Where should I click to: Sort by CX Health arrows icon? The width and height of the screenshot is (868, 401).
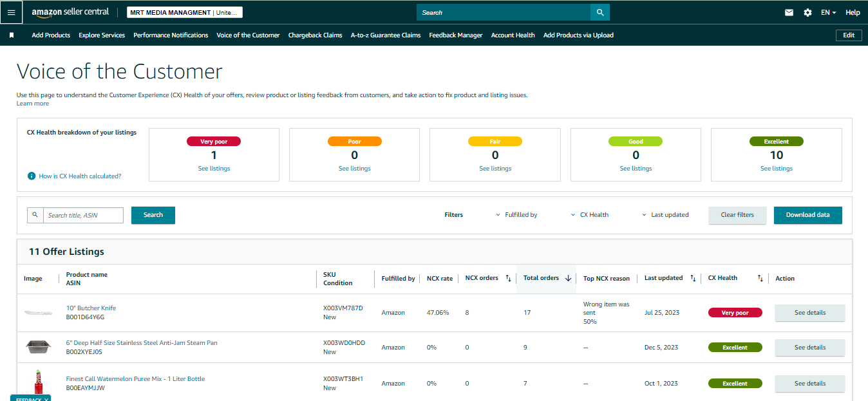(x=760, y=278)
